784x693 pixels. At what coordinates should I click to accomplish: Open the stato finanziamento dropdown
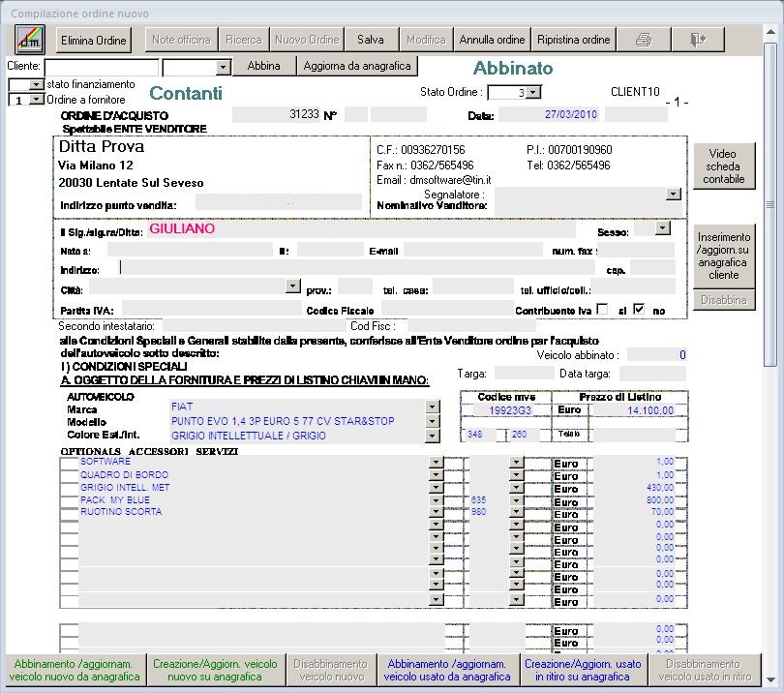click(37, 84)
